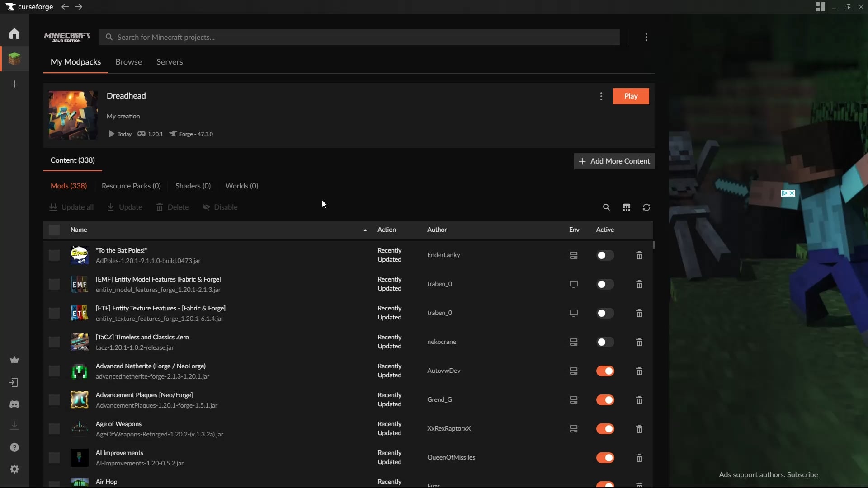The height and width of the screenshot is (488, 868).
Task: Toggle Active switch for "To the Bat Poles!"
Action: click(605, 255)
